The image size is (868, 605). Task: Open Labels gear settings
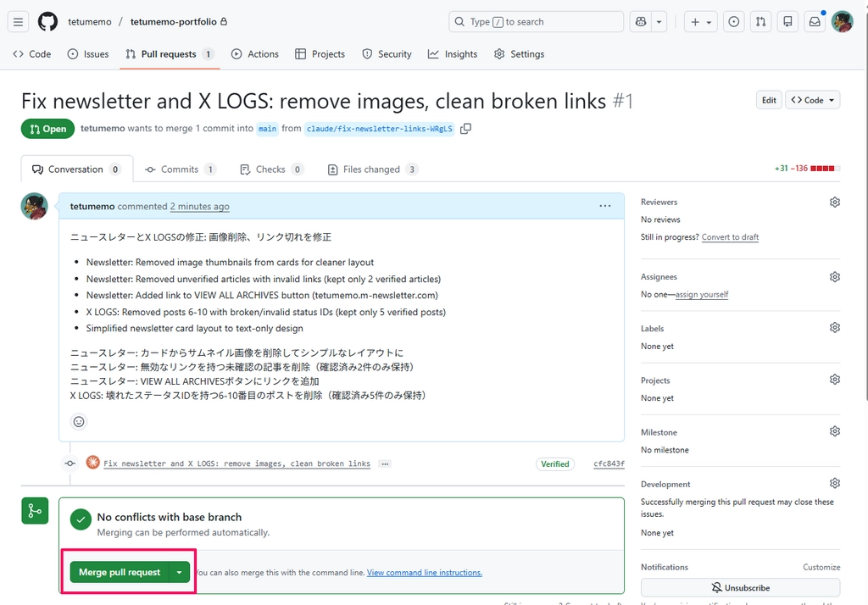(x=835, y=328)
